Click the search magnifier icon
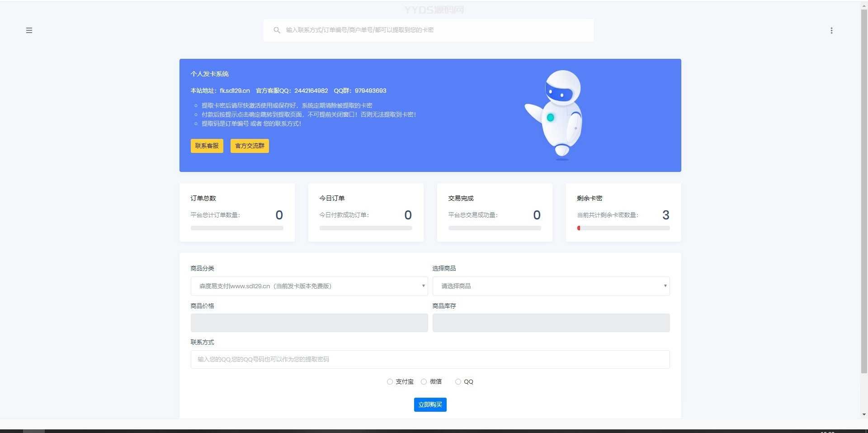The height and width of the screenshot is (433, 868). (277, 30)
